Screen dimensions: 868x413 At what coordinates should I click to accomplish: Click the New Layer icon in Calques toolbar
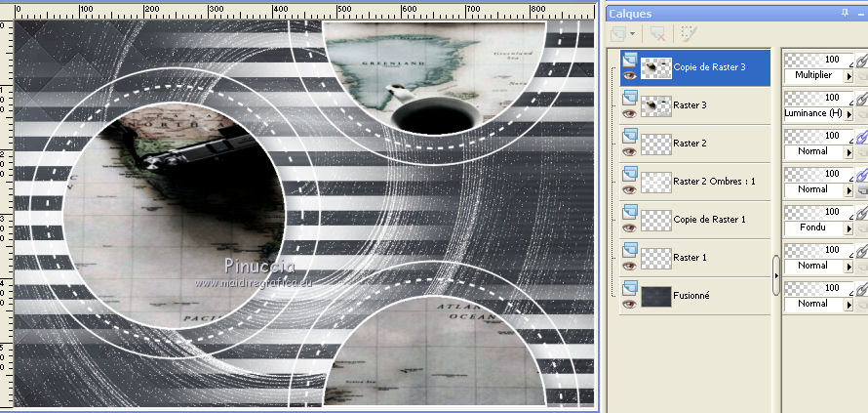pos(617,34)
